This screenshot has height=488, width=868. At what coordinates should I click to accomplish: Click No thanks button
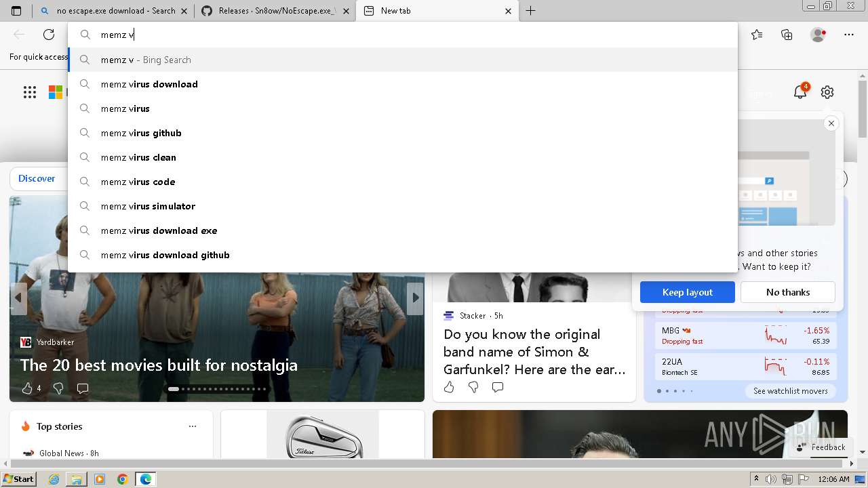tap(788, 292)
